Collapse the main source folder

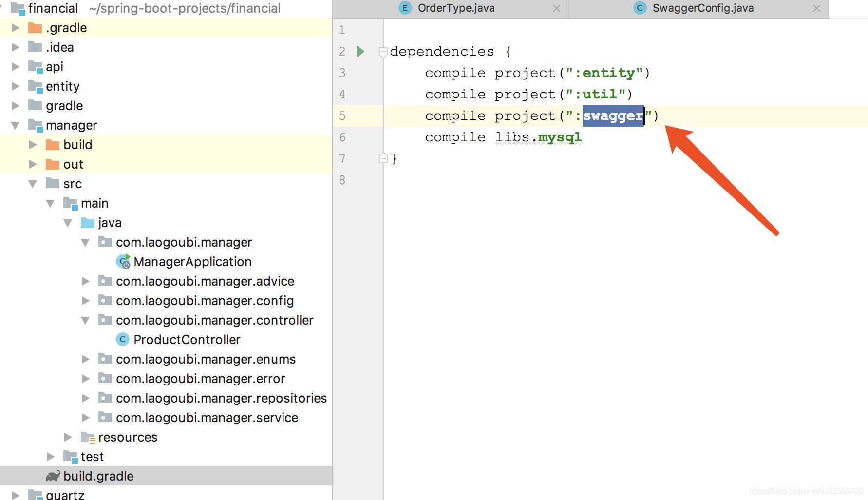point(50,203)
